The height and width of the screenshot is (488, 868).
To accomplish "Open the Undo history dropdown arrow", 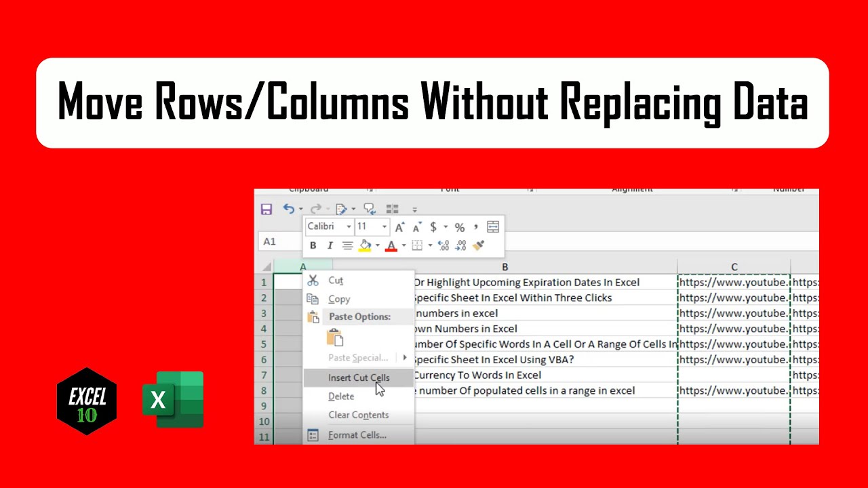I will [x=300, y=209].
